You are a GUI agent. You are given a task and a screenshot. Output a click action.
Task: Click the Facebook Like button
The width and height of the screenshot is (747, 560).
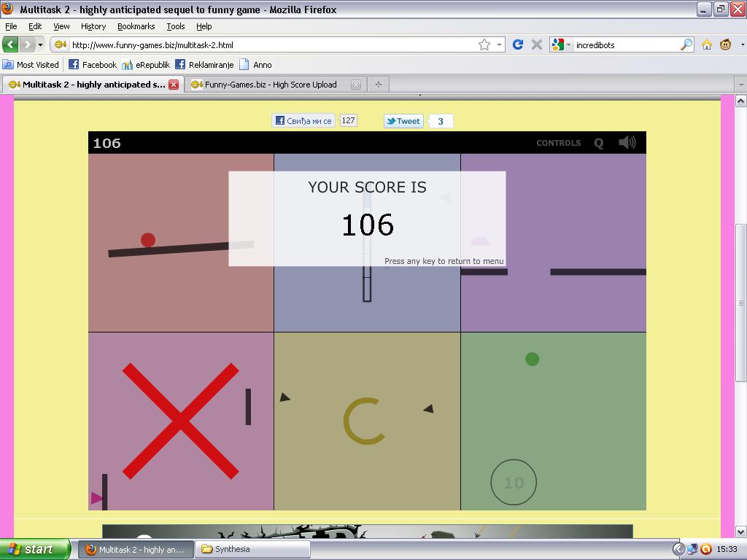click(303, 121)
